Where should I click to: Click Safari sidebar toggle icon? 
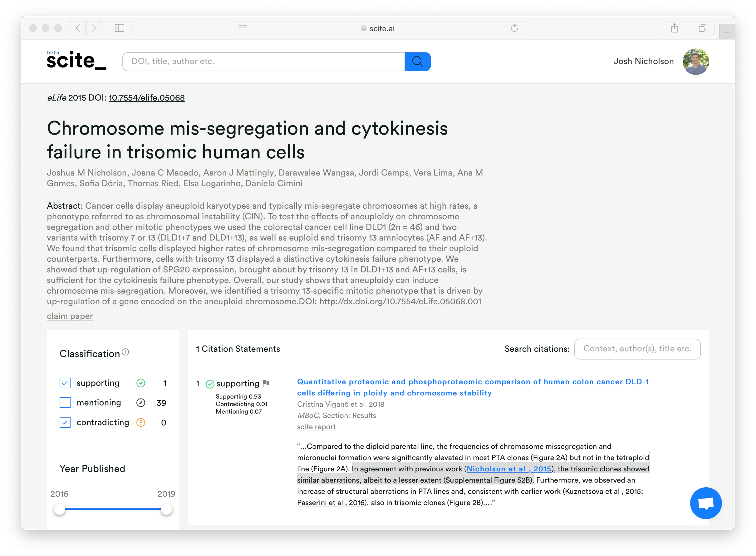coord(119,28)
